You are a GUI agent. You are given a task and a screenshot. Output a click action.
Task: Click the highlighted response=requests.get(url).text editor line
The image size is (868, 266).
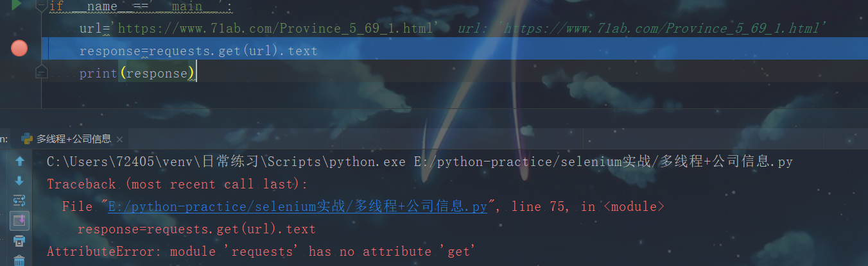click(x=198, y=51)
